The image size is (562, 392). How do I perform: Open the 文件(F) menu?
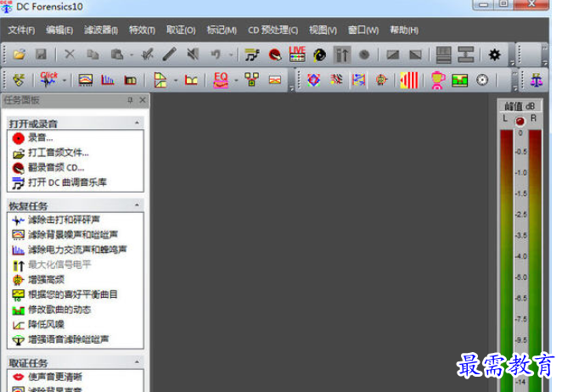click(21, 30)
